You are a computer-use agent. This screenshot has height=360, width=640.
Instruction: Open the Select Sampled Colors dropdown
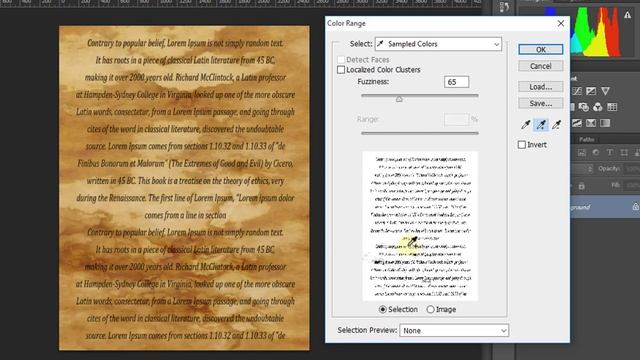[438, 44]
